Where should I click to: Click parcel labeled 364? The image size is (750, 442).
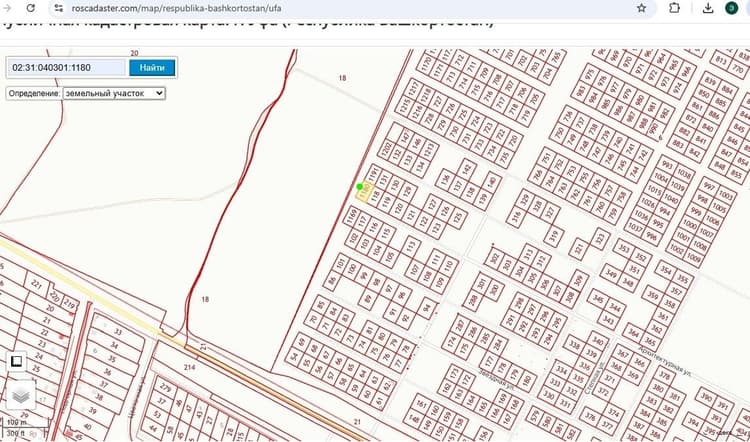pyautogui.click(x=633, y=332)
